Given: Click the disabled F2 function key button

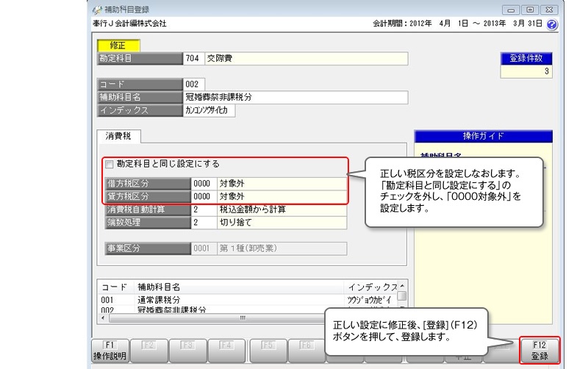Looking at the screenshot, I should (148, 351).
